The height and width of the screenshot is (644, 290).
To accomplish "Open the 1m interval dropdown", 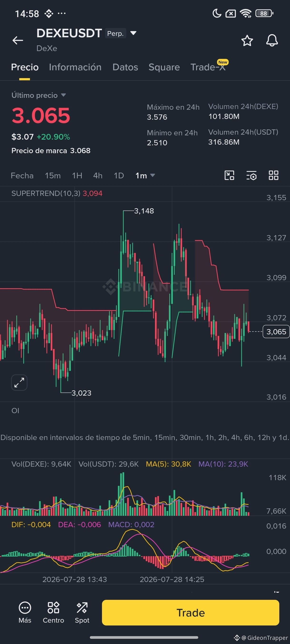I will pos(145,175).
